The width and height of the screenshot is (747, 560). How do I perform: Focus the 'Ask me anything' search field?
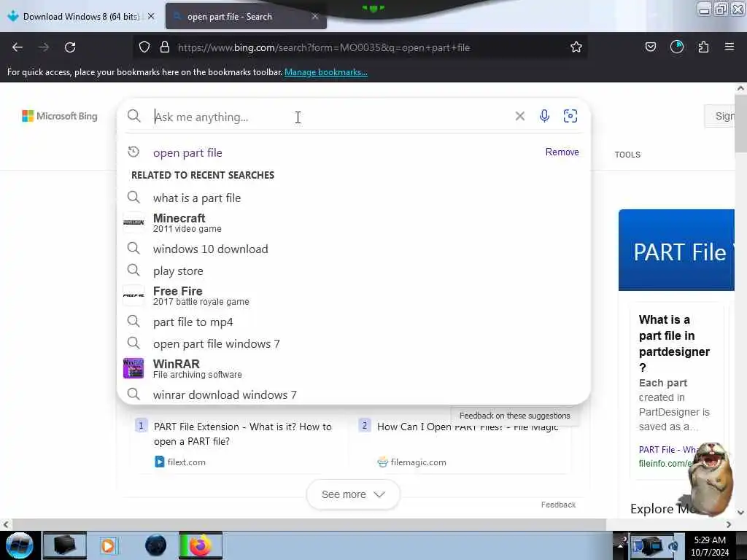pyautogui.click(x=331, y=117)
